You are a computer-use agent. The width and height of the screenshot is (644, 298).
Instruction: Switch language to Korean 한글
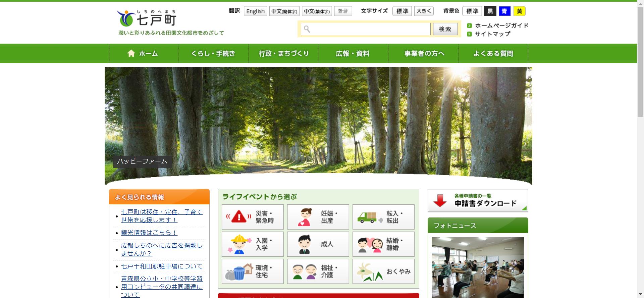(343, 11)
